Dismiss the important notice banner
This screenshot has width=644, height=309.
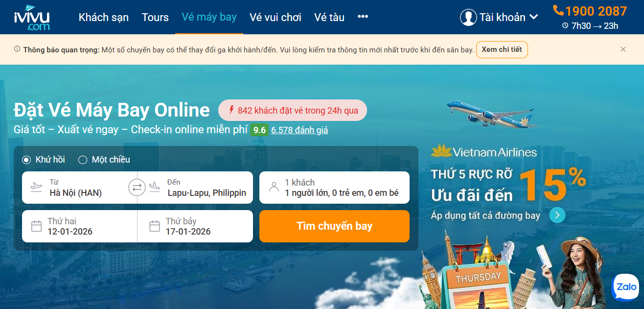pyautogui.click(x=623, y=49)
